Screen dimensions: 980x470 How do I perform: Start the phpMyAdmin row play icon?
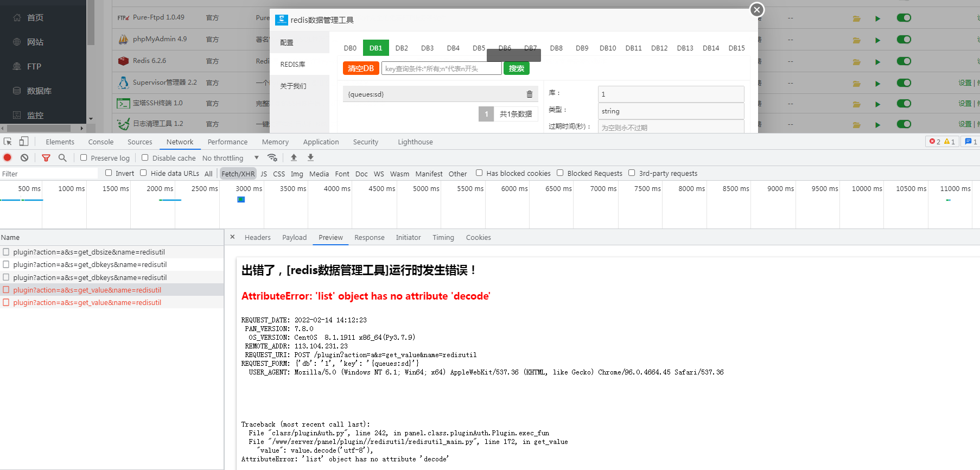(877, 40)
